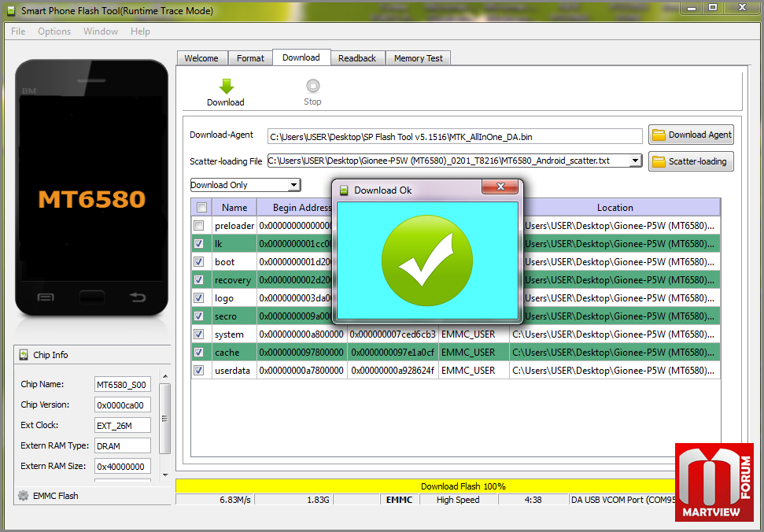Image resolution: width=764 pixels, height=532 pixels.
Task: Click cache begin address 0x0000000097800000
Action: coord(301,353)
